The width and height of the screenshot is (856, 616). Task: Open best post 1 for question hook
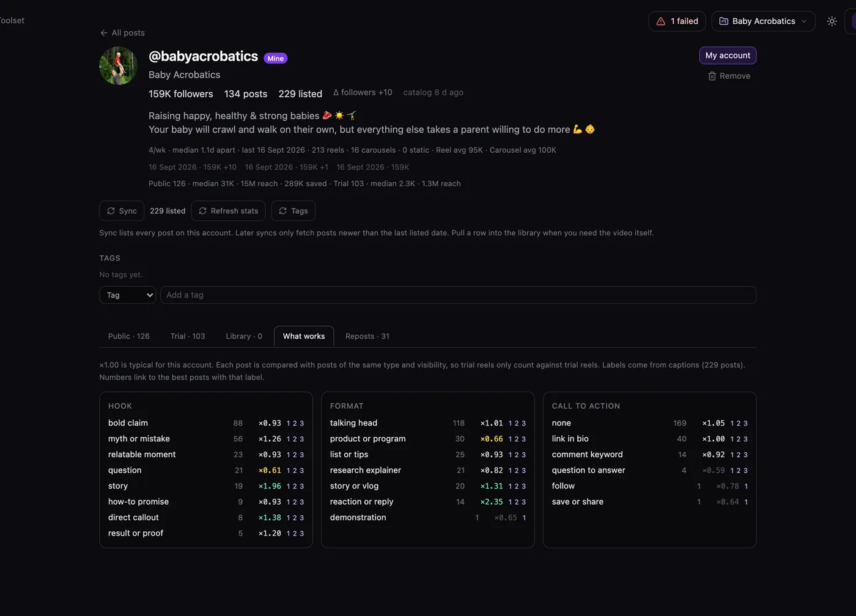click(288, 471)
